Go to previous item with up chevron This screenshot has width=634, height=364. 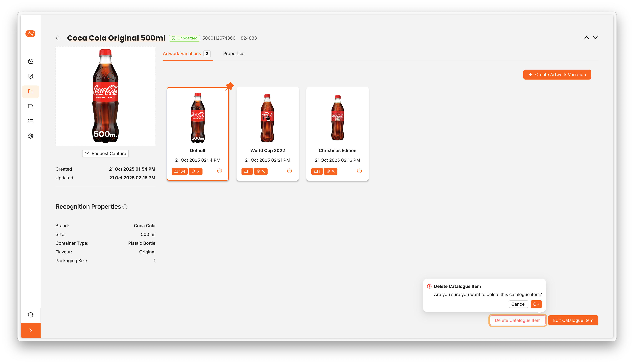586,38
